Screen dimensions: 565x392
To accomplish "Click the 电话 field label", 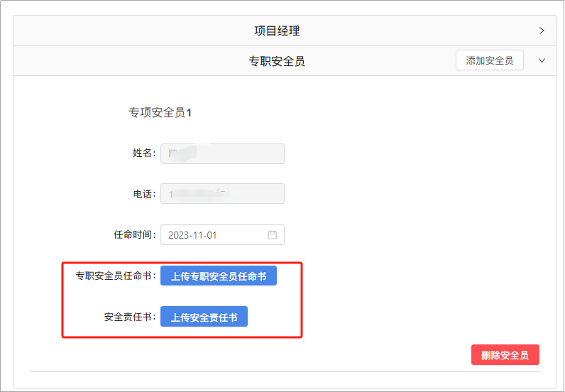I will pos(143,194).
